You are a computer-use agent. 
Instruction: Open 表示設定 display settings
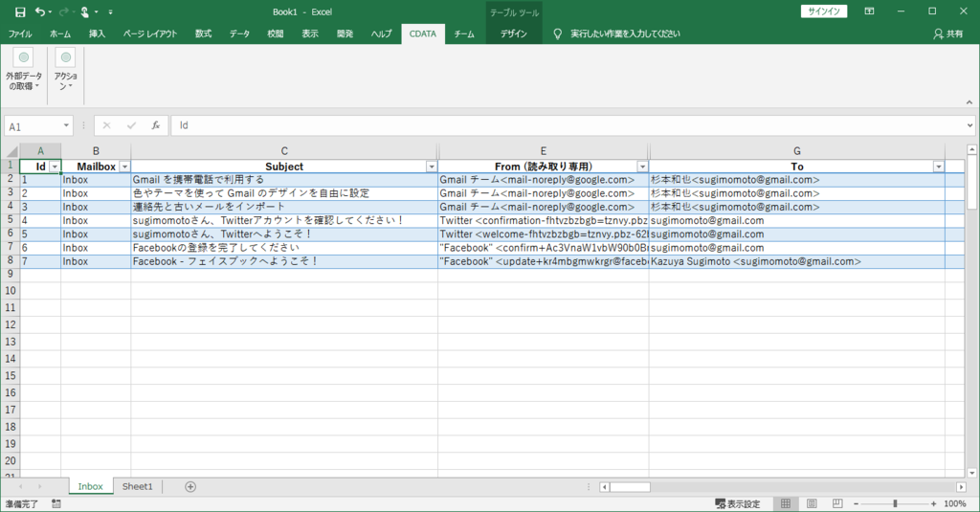point(738,503)
